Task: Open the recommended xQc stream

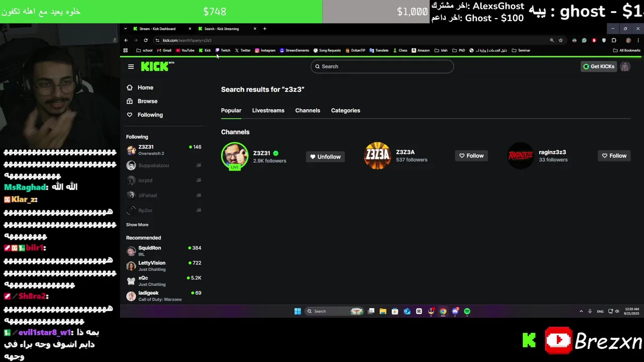Action: 164,281
